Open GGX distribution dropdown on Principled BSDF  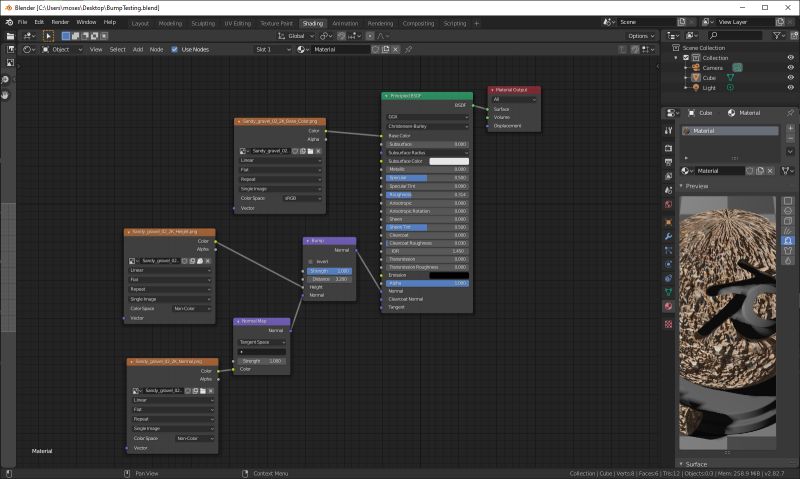pyautogui.click(x=428, y=117)
